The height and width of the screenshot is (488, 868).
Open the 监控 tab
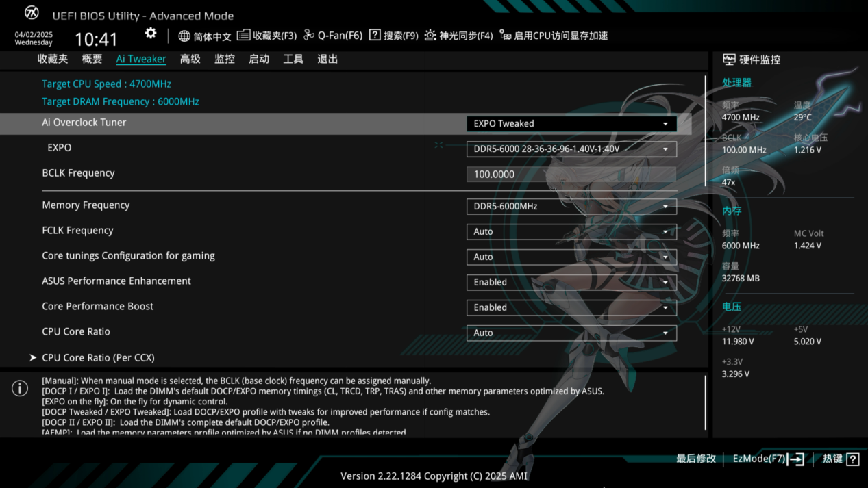(224, 59)
